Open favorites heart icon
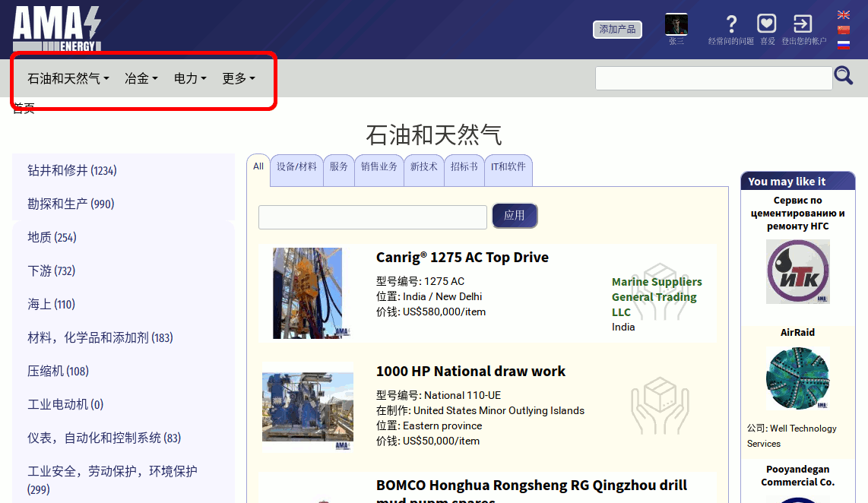This screenshot has width=868, height=503. [767, 24]
